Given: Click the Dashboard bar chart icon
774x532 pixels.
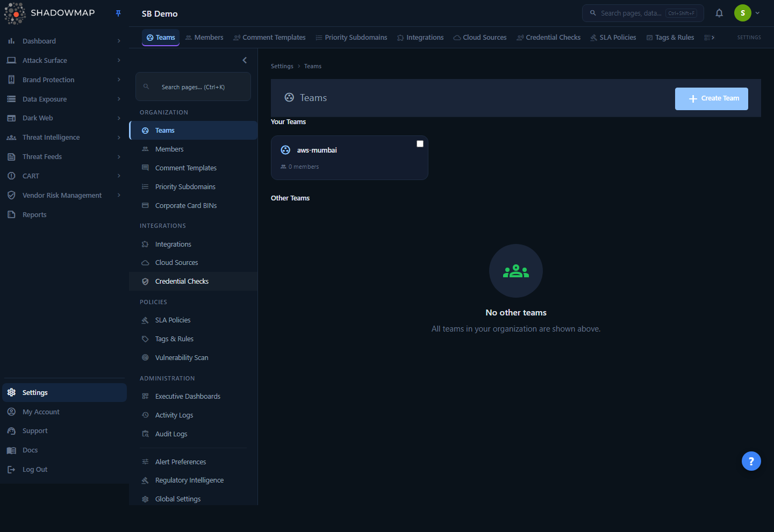Looking at the screenshot, I should [11, 41].
